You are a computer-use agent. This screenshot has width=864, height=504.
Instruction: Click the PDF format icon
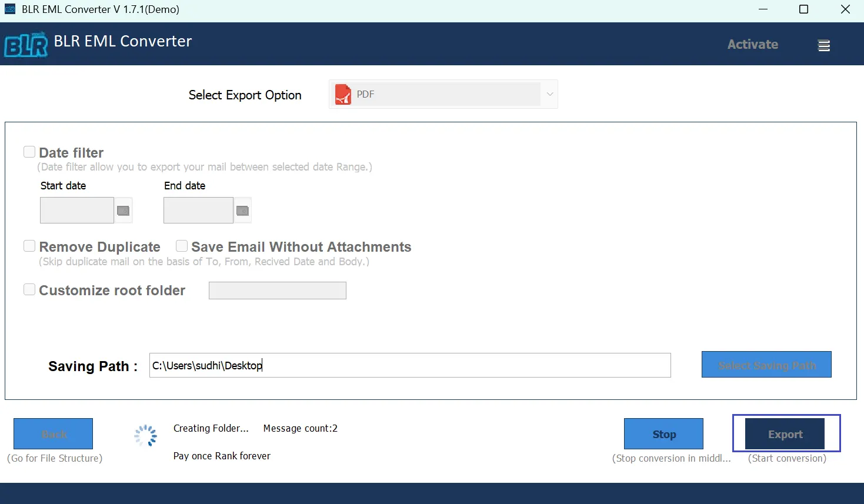(x=342, y=95)
